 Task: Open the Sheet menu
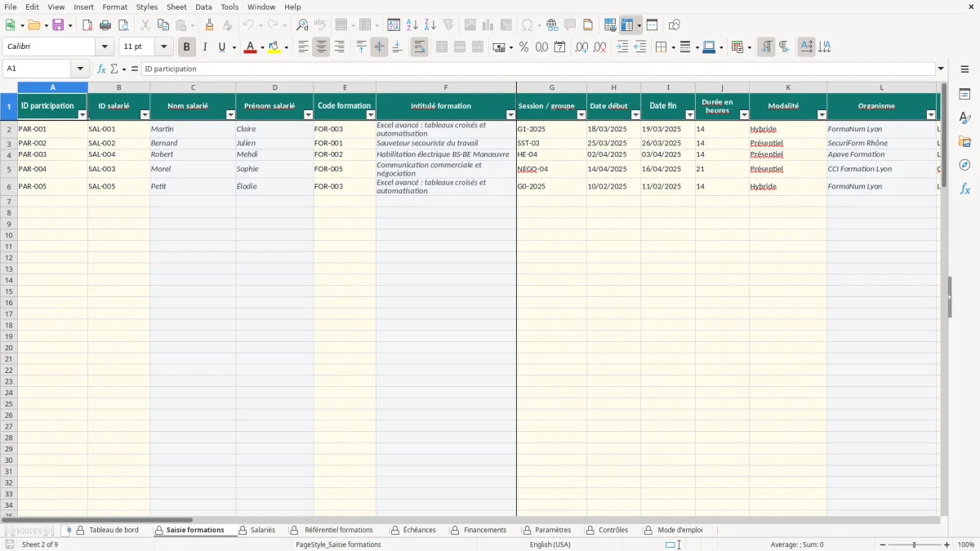click(176, 7)
